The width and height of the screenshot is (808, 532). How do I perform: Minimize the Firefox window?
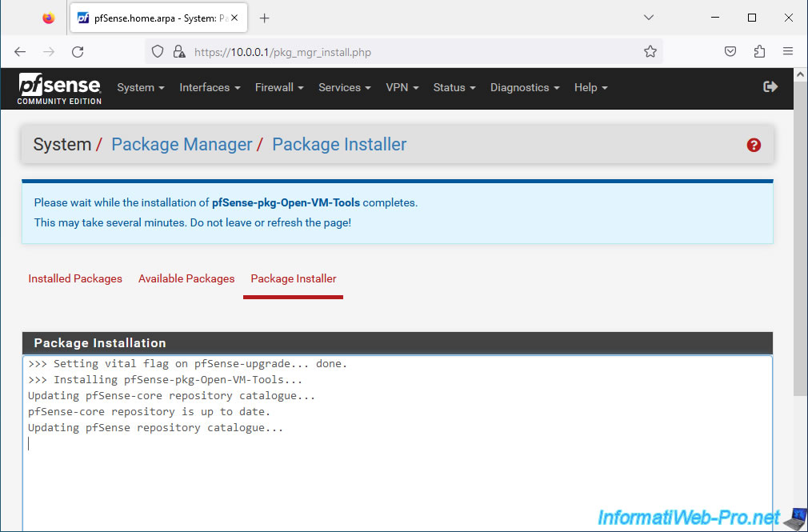[715, 18]
